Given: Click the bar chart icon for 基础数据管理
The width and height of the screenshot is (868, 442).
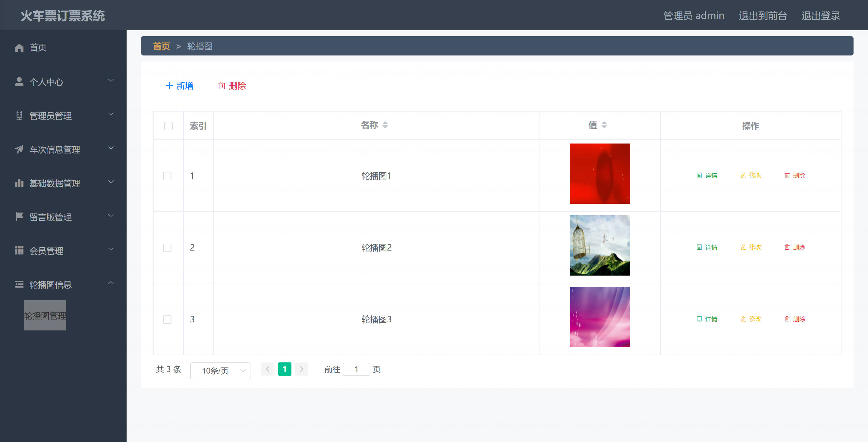Looking at the screenshot, I should pos(19,183).
